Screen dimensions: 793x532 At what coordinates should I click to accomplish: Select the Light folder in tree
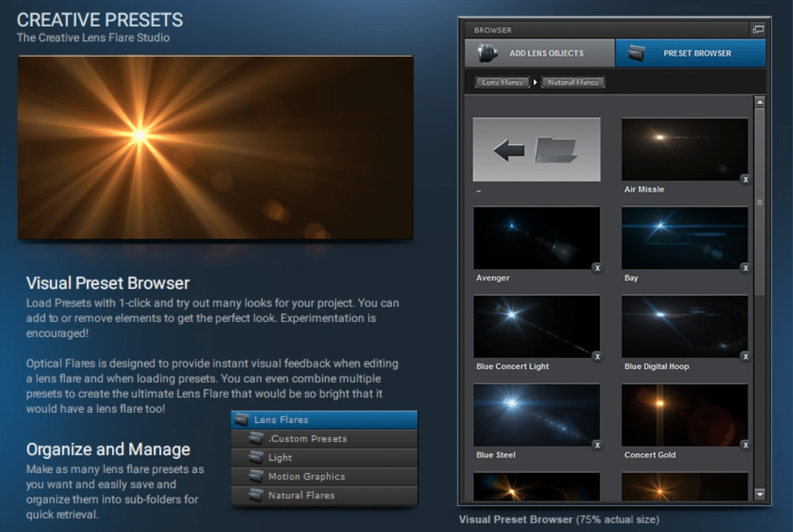[x=324, y=458]
